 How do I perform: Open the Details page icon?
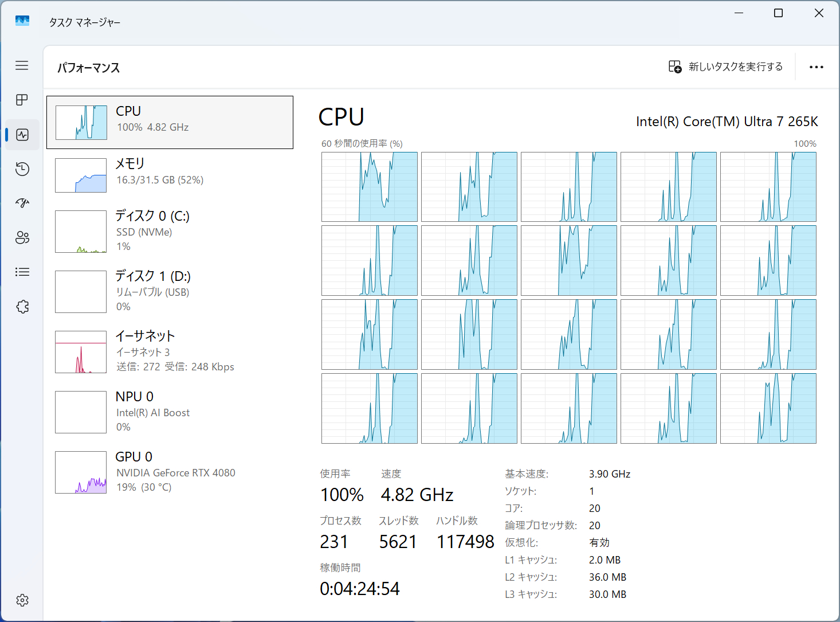(22, 272)
